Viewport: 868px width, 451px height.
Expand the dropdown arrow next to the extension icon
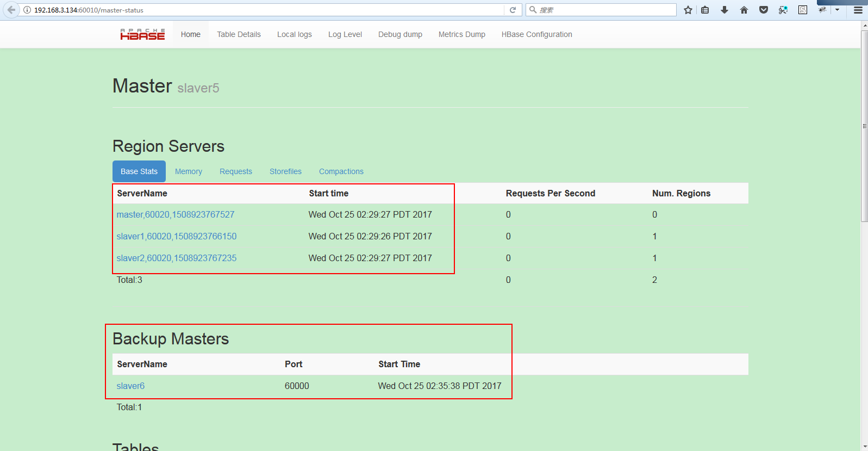838,10
